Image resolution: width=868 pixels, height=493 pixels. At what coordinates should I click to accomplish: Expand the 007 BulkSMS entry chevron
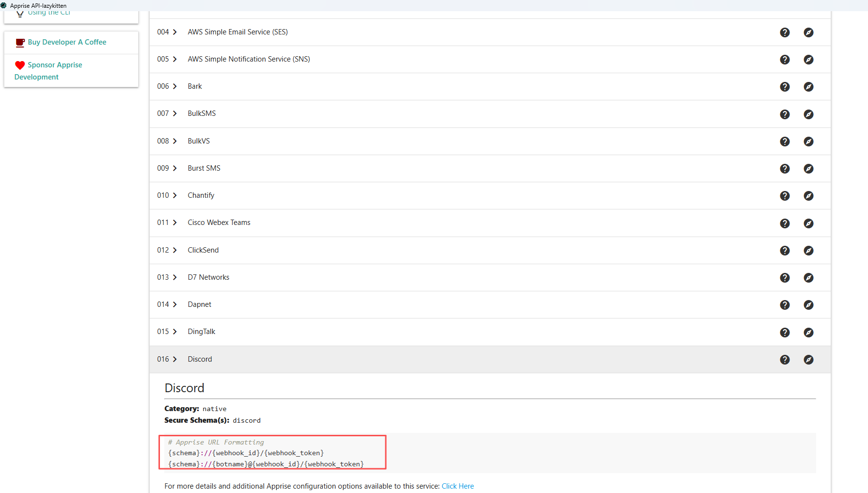(x=175, y=113)
